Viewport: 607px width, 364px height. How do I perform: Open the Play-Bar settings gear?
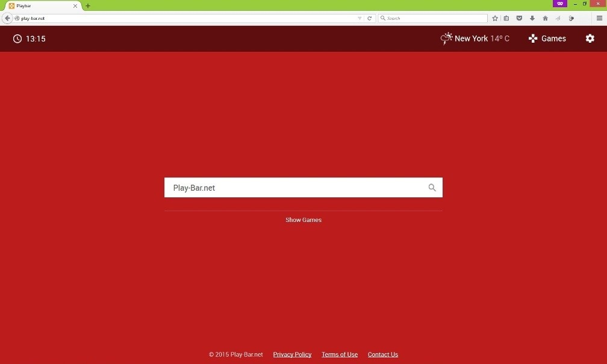[x=590, y=39]
